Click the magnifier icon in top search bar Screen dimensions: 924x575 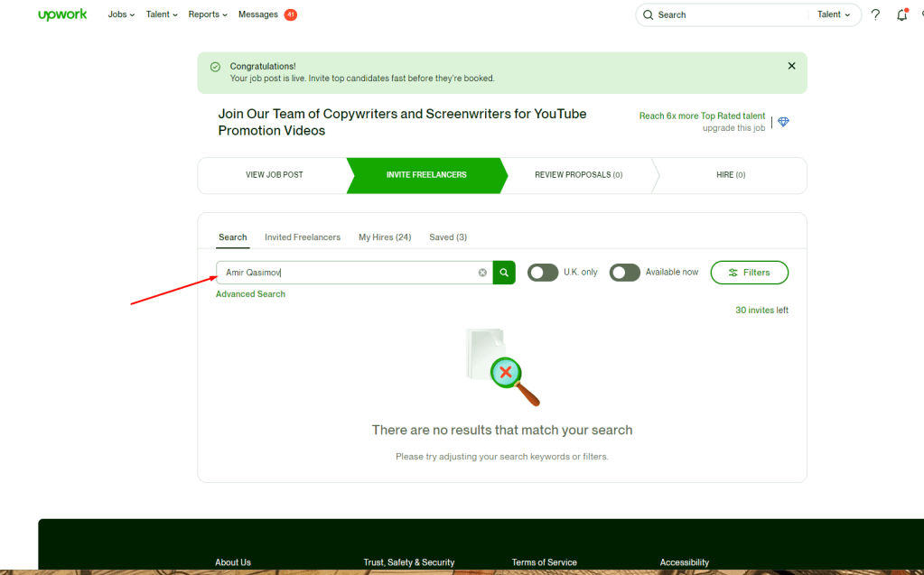click(649, 14)
